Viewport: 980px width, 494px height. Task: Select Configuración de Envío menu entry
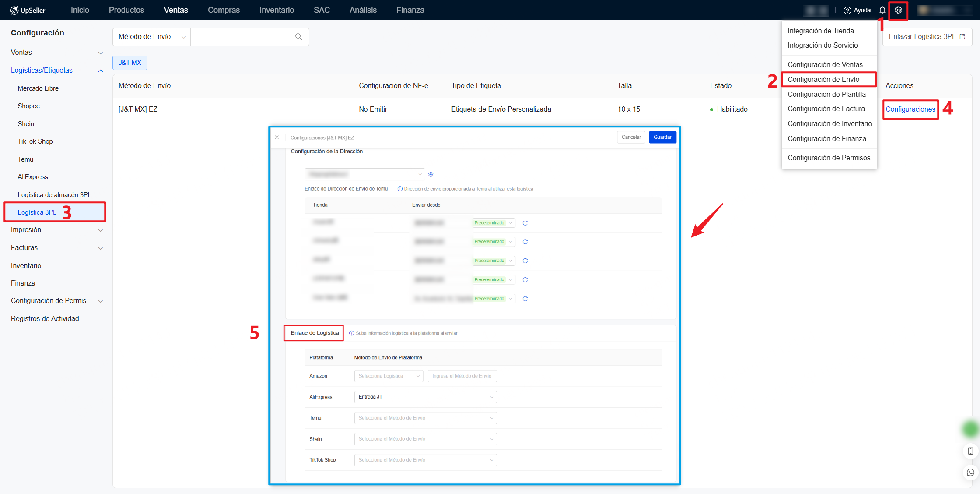point(823,79)
